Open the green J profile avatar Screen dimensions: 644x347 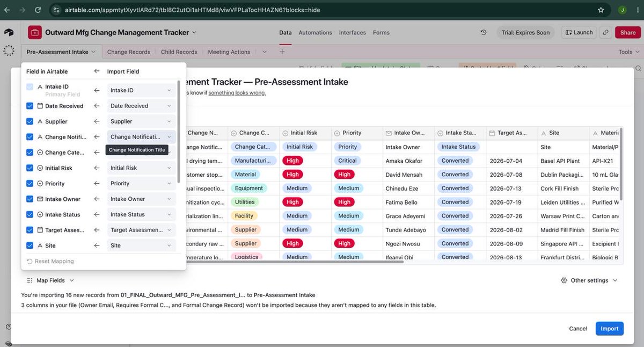(622, 10)
